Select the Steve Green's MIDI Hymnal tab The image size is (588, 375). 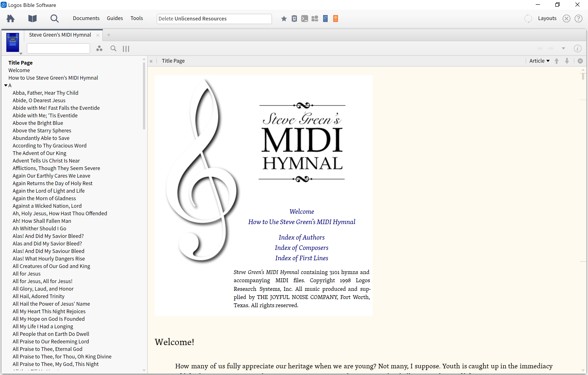pos(60,35)
